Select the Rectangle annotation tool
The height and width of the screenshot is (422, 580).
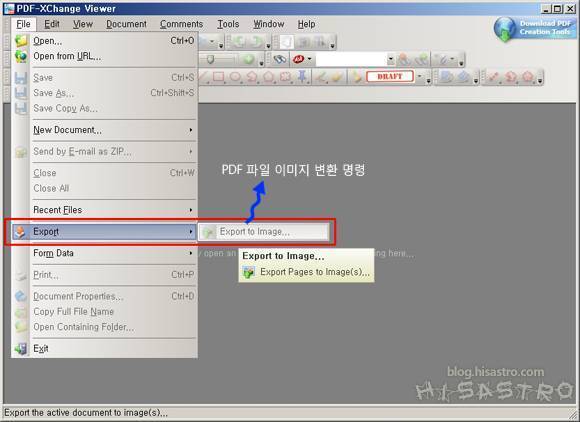click(x=219, y=77)
